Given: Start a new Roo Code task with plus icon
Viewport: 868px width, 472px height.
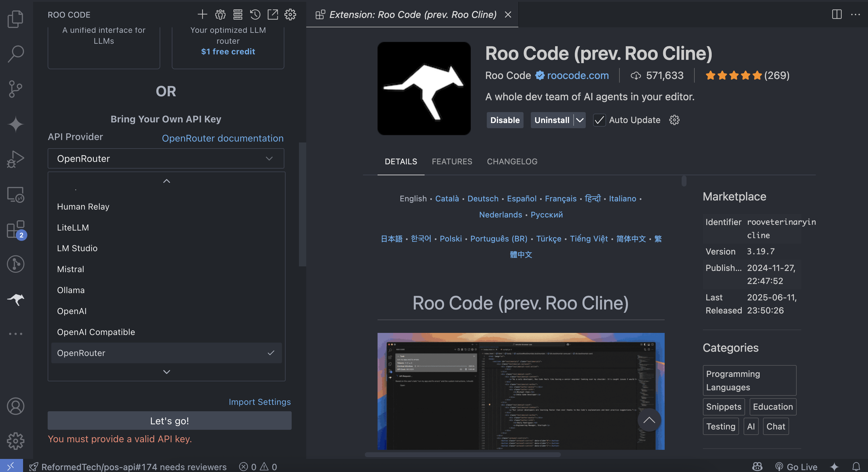Looking at the screenshot, I should (x=202, y=14).
